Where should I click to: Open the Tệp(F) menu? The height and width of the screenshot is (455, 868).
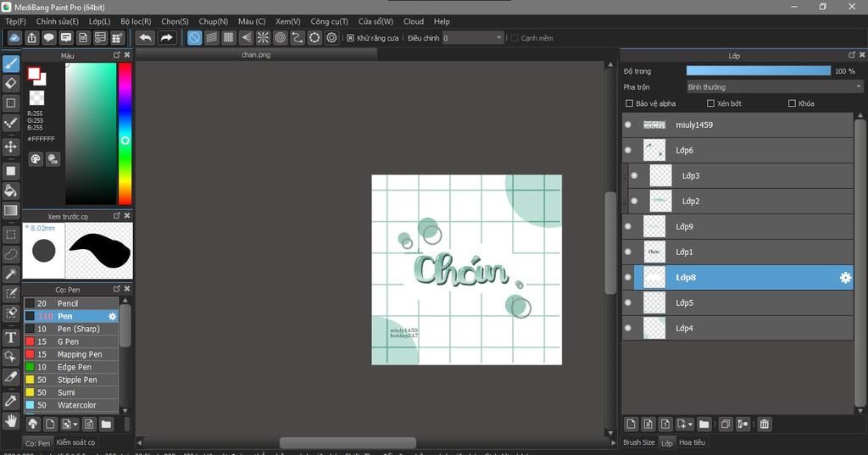click(15, 21)
